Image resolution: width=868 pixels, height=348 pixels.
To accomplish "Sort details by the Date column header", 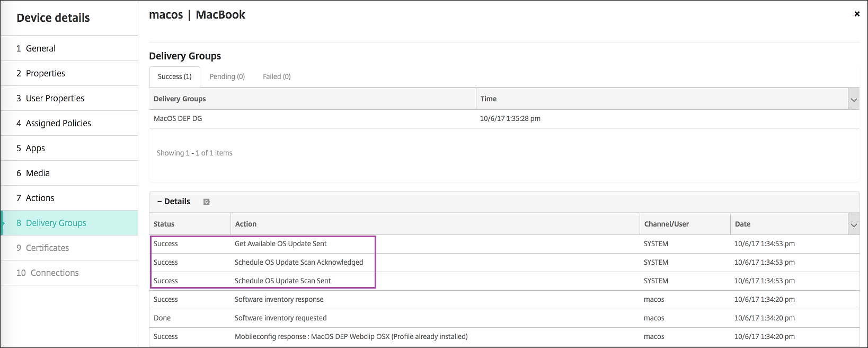I will (742, 224).
